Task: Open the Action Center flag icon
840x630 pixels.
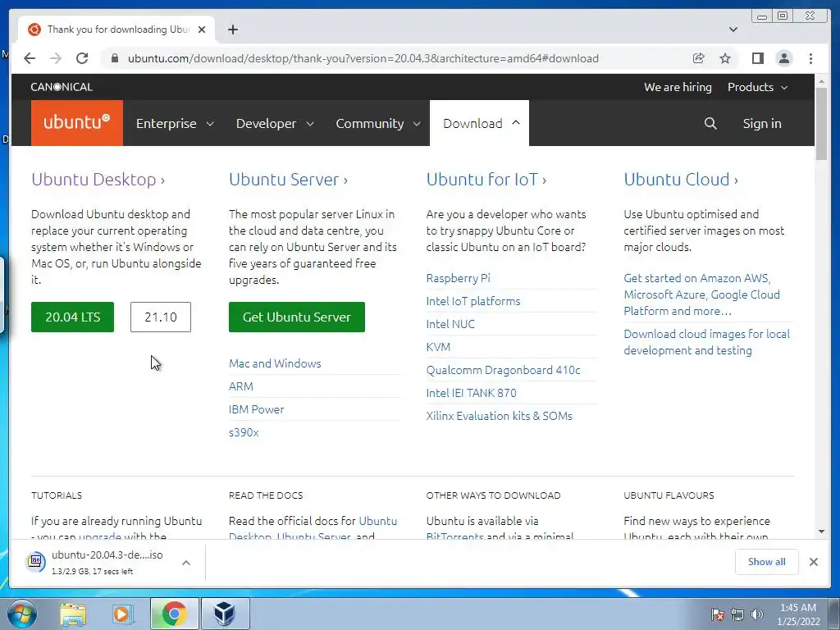Action: tap(717, 614)
